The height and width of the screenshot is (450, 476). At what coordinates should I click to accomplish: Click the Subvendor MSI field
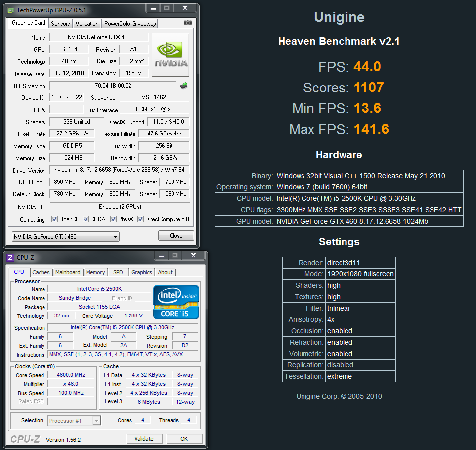155,97
